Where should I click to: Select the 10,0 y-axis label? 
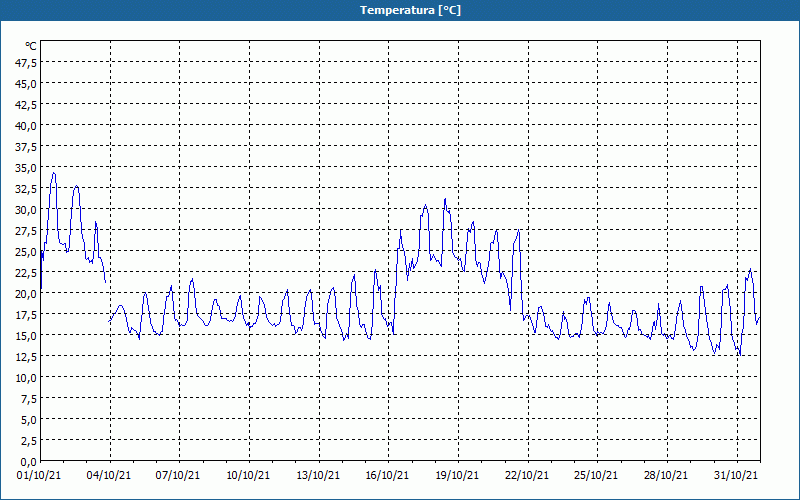(27, 378)
